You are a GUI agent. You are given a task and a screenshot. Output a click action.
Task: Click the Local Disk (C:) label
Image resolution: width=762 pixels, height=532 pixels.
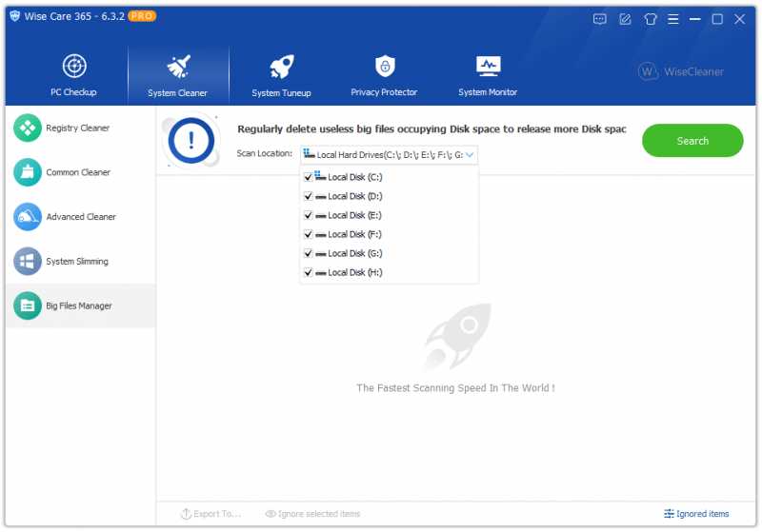pyautogui.click(x=355, y=177)
